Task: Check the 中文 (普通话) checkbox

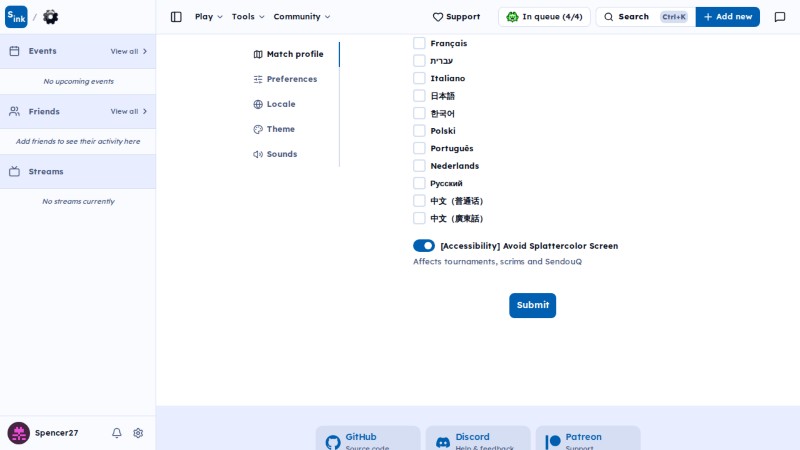Action: (419, 201)
